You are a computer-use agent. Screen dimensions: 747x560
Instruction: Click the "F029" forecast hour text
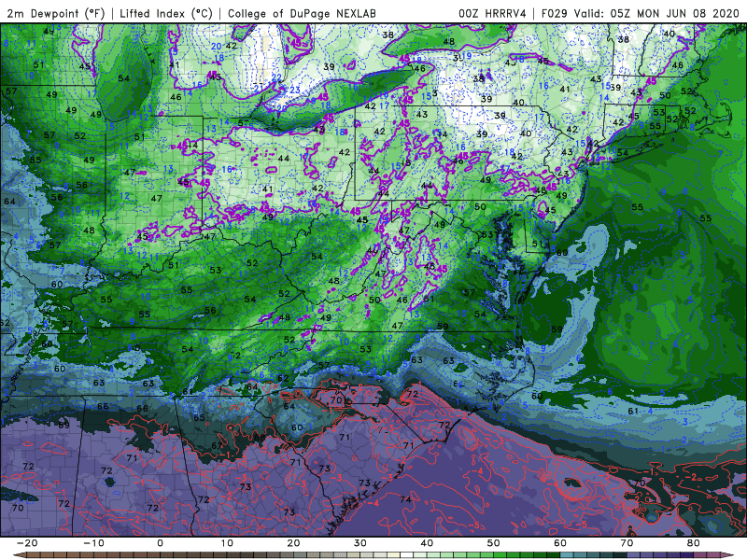[555, 14]
